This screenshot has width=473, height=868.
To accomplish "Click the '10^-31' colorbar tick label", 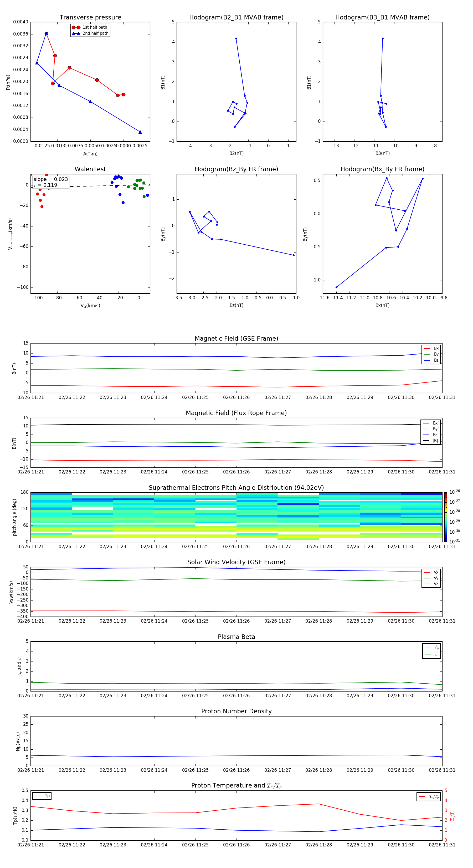I will click(455, 542).
